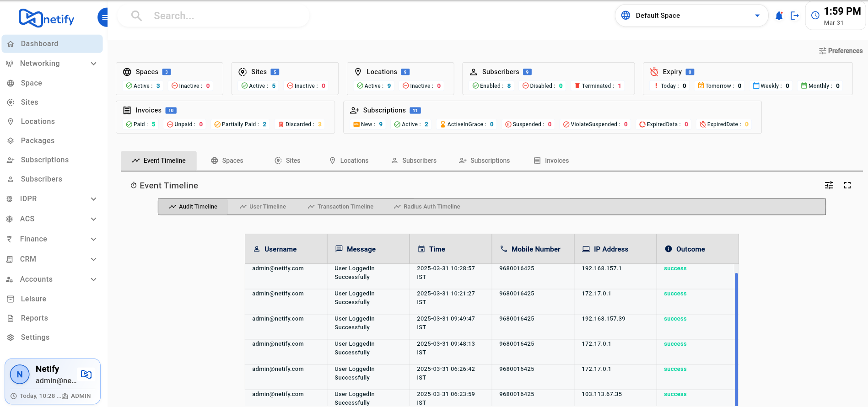
Task: Click the timeline table vertical scrollbar
Action: click(736, 338)
